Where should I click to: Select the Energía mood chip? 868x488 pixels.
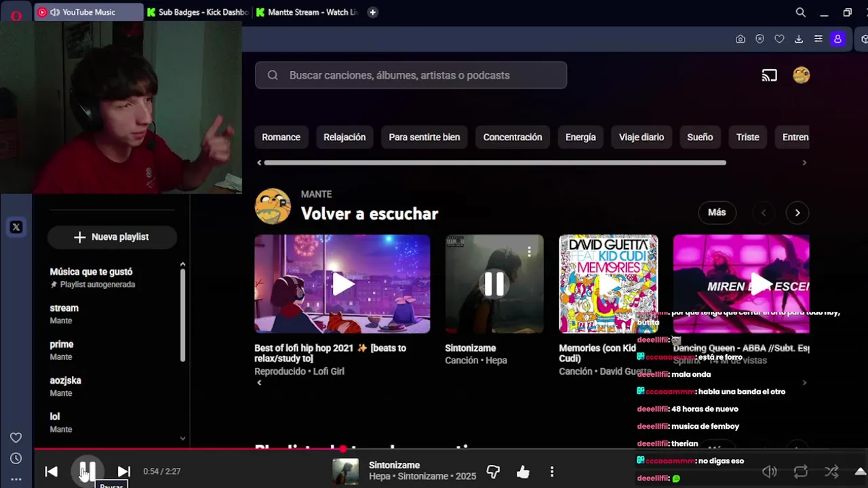(580, 137)
